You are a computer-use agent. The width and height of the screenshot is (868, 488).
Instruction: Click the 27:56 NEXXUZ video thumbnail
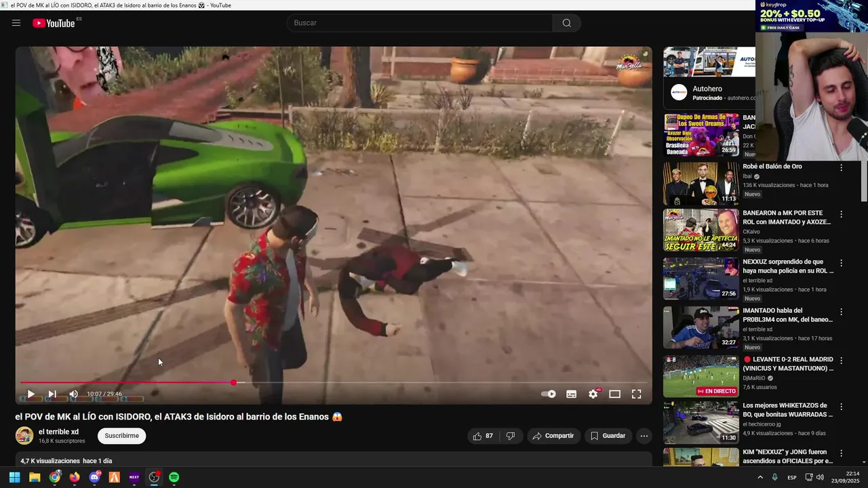pyautogui.click(x=701, y=279)
